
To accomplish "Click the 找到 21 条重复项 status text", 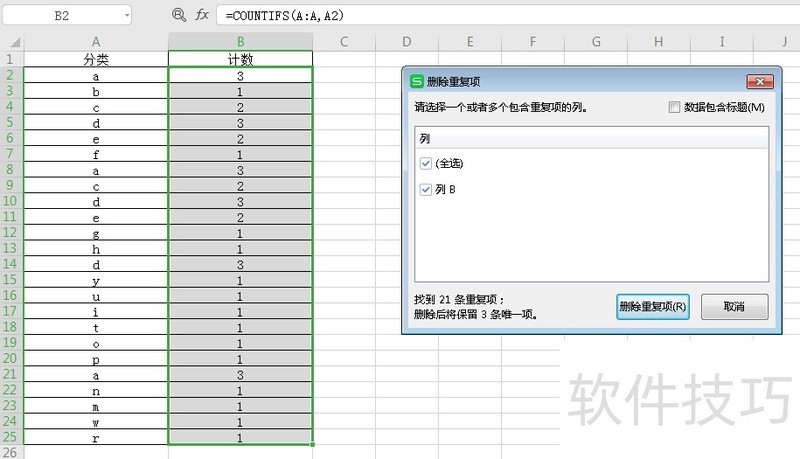I will pyautogui.click(x=459, y=299).
